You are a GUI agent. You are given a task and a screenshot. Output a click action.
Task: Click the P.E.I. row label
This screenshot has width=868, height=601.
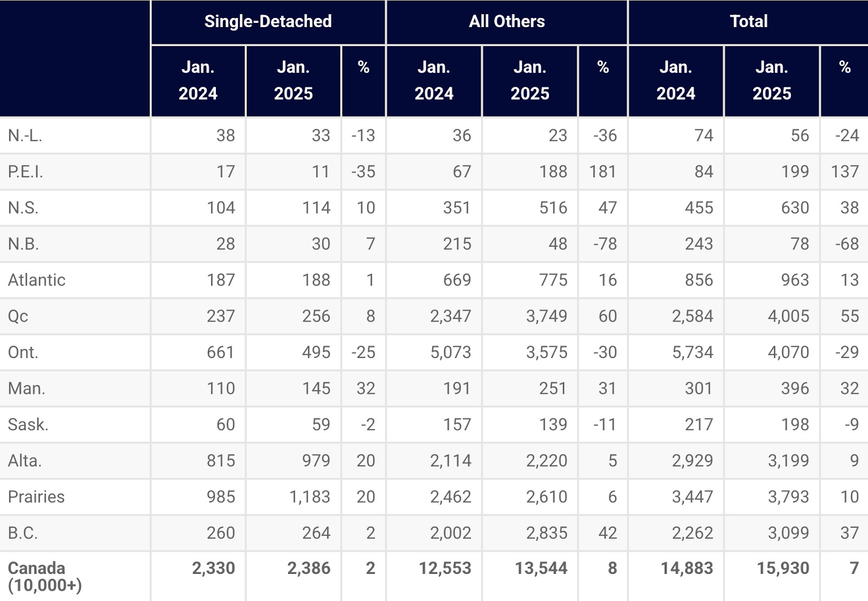pos(25,172)
